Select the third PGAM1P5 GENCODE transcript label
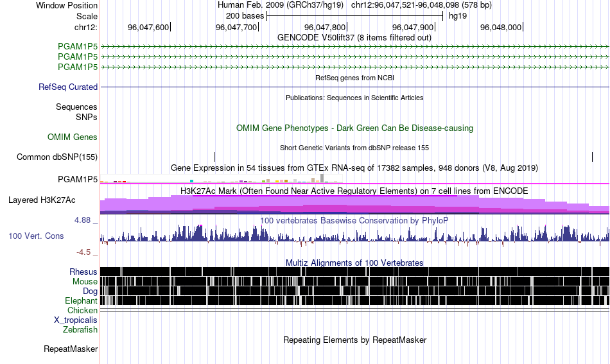The width and height of the screenshot is (610, 364). (78, 67)
